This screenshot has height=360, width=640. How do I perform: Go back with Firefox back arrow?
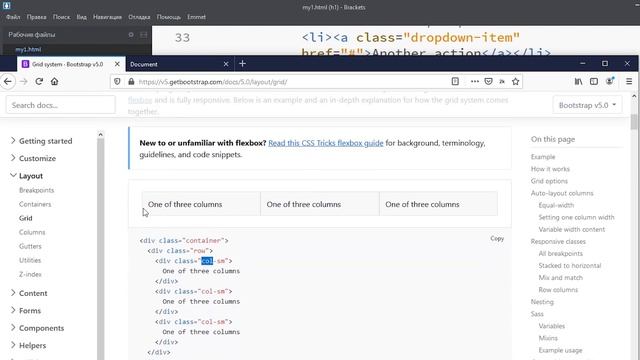click(x=8, y=82)
